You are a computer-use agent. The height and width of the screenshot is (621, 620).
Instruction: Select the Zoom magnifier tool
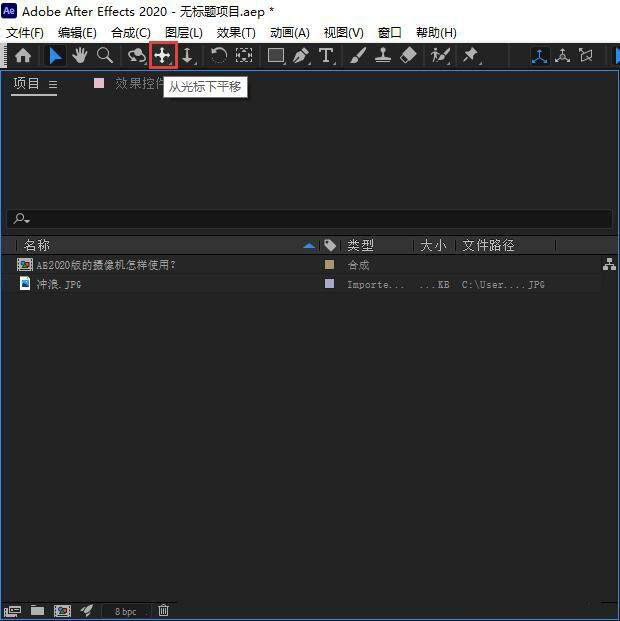click(x=105, y=55)
